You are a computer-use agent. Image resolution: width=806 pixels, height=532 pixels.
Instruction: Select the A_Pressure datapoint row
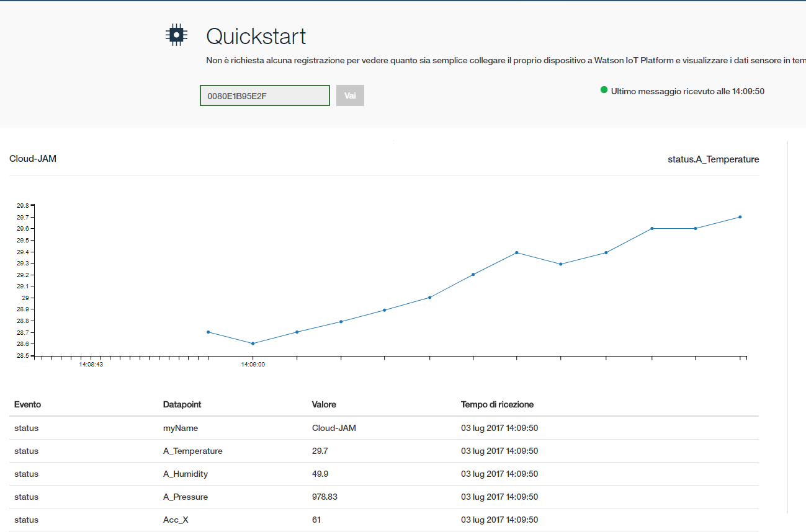pos(384,497)
